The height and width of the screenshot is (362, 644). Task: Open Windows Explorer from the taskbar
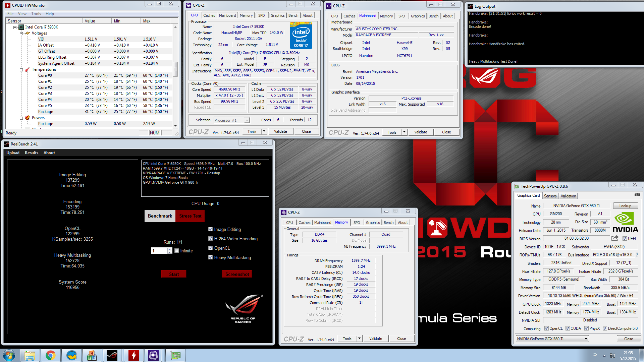click(30, 355)
